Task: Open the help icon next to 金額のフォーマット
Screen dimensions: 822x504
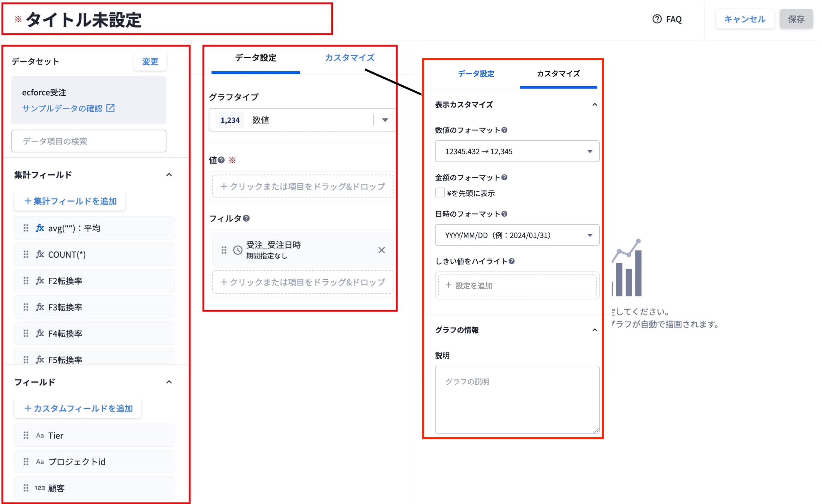Action: tap(504, 178)
